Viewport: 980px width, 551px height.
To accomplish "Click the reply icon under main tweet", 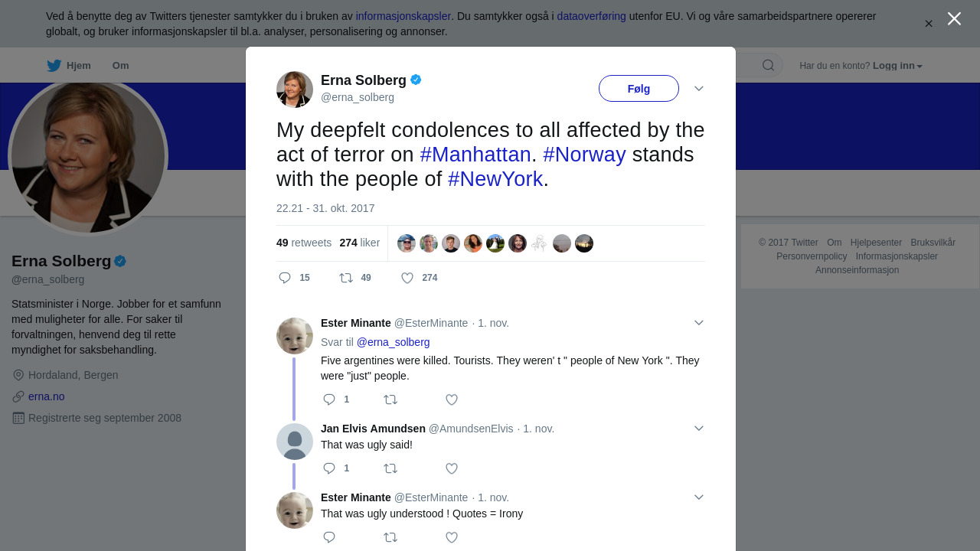I will pyautogui.click(x=285, y=278).
